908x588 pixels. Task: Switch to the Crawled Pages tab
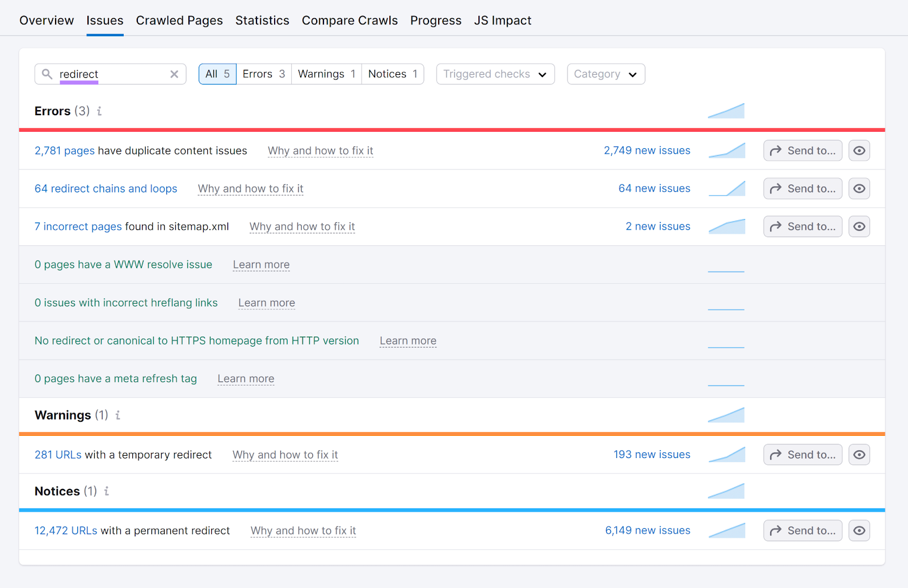[x=179, y=20]
